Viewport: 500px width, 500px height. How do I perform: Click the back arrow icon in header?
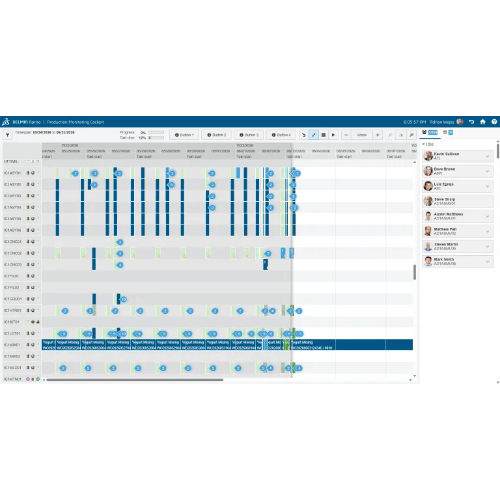coord(471,122)
